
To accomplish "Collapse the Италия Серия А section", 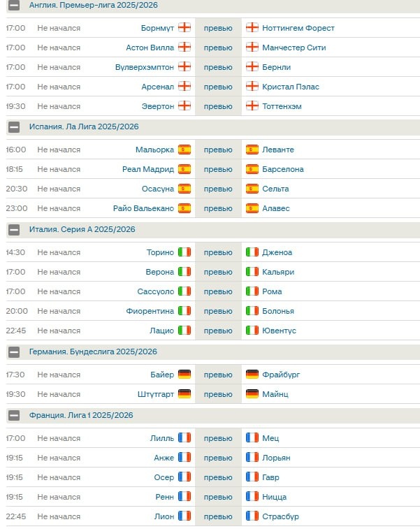I will [x=13, y=230].
